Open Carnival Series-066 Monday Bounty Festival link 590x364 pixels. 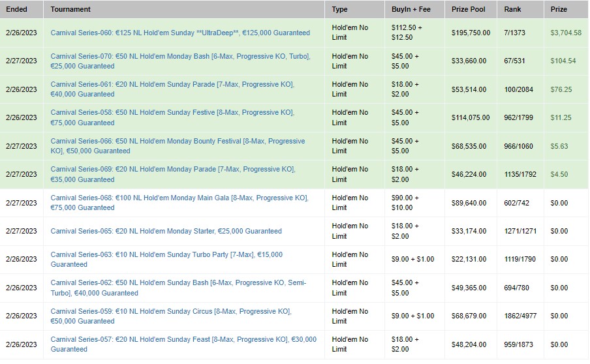tap(178, 146)
